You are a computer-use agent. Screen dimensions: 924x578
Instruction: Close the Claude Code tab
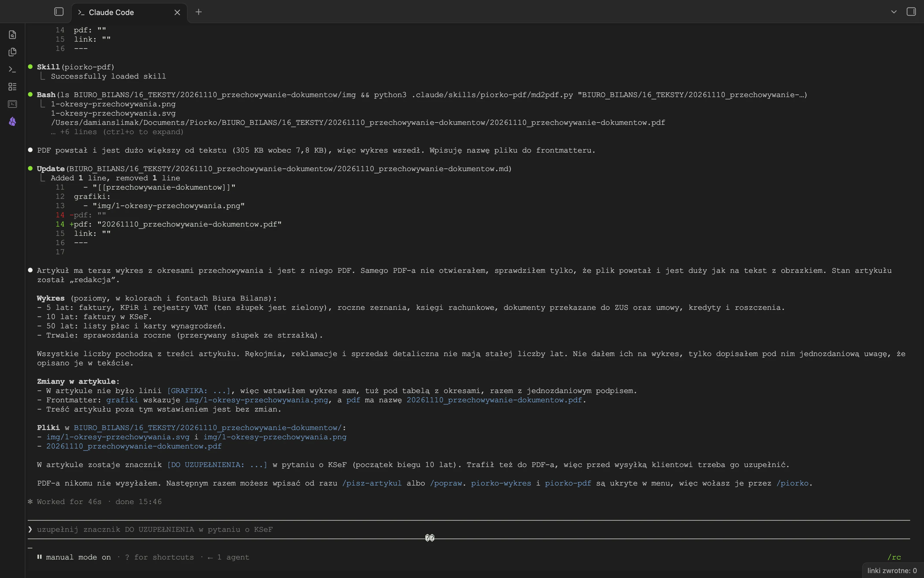pyautogui.click(x=177, y=12)
